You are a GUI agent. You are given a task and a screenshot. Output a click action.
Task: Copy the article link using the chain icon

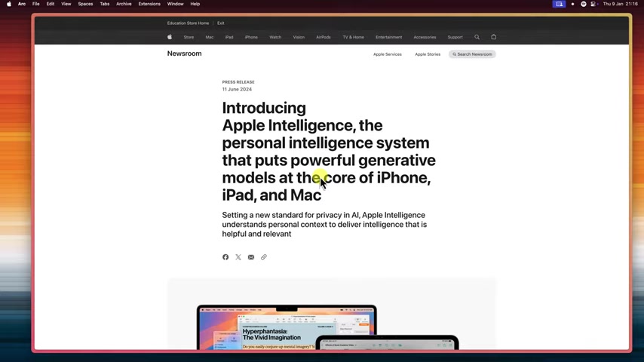264,257
